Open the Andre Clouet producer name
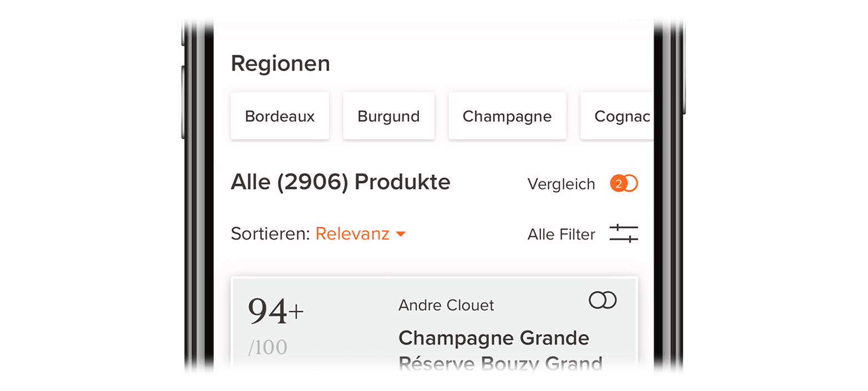The height and width of the screenshot is (391, 868). coord(446,305)
